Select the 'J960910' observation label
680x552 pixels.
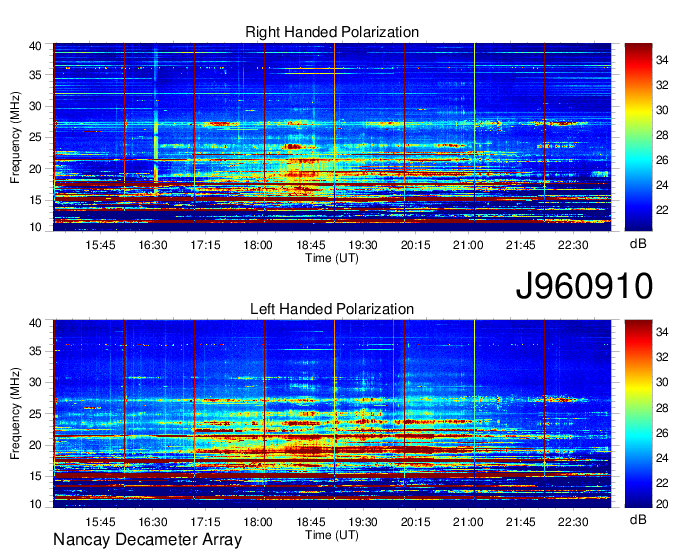584,286
